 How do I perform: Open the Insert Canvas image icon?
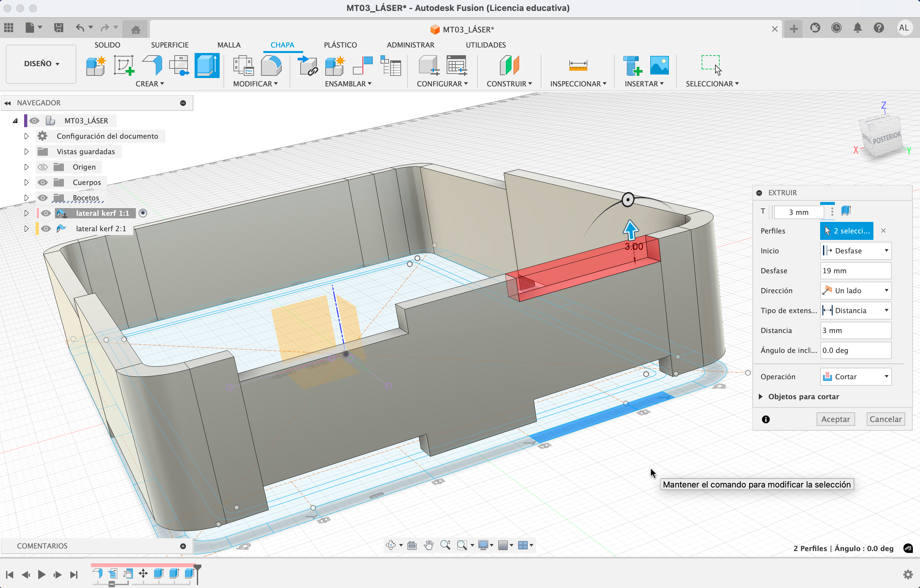point(659,66)
